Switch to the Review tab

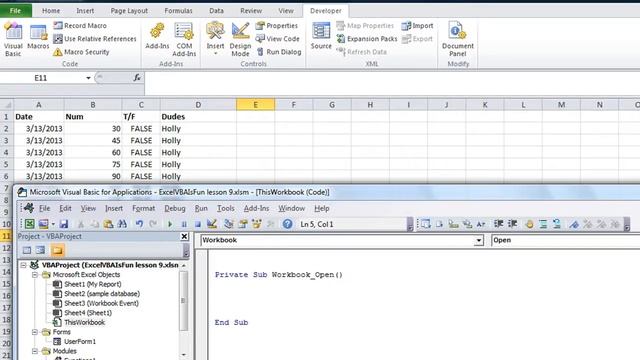pyautogui.click(x=251, y=11)
